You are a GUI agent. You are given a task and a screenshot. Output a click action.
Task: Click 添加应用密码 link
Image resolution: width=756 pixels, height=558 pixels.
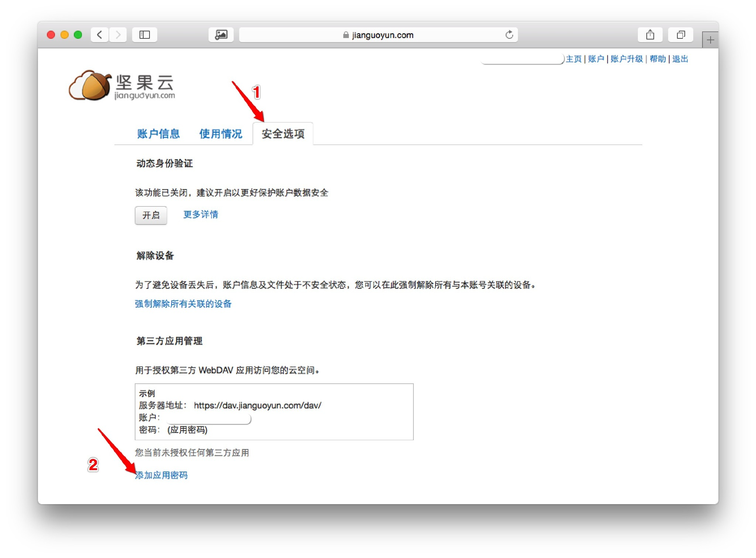coord(161,475)
